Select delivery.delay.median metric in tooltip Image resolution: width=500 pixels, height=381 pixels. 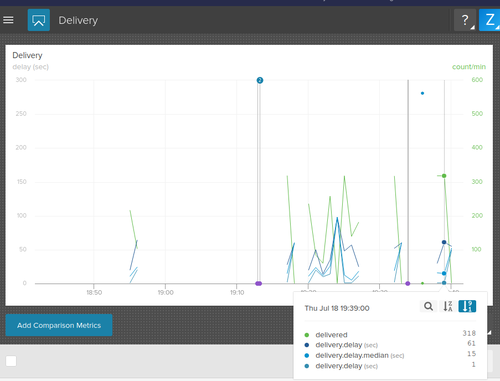pos(352,355)
